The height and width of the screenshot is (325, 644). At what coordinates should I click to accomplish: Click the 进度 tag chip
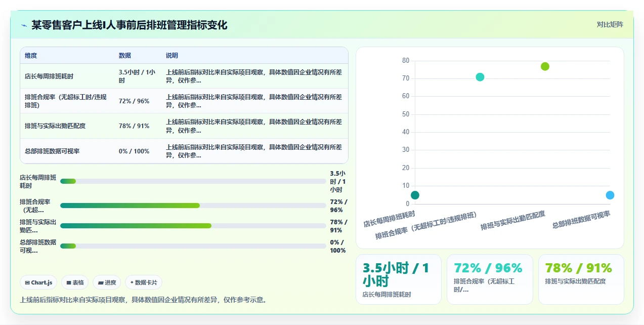click(x=107, y=282)
